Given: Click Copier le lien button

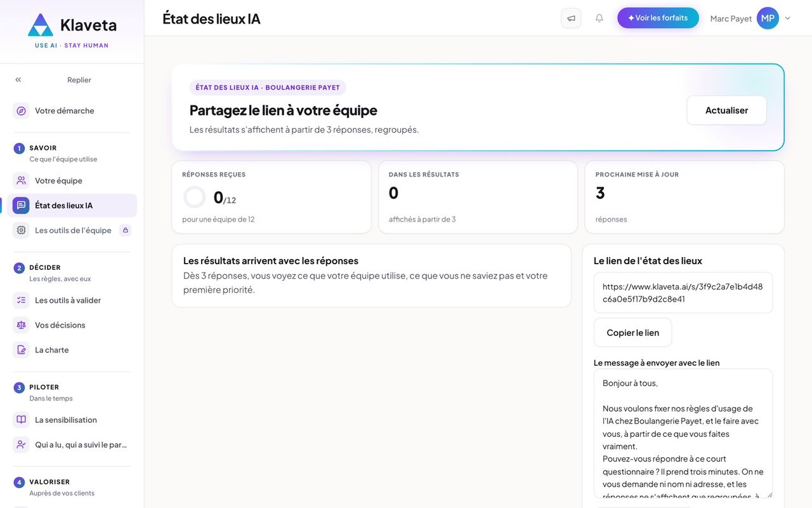Looking at the screenshot, I should tap(632, 333).
